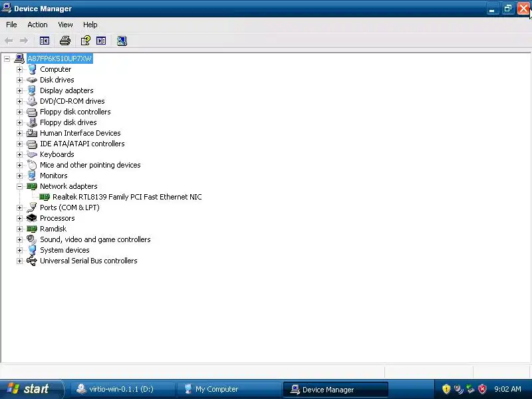This screenshot has width=532, height=399.
Task: Click the Start button
Action: tap(31, 389)
